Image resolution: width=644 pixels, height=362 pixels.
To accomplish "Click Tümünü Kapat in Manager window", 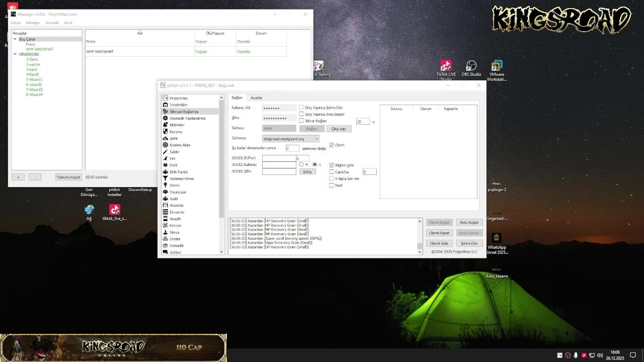I will [x=68, y=177].
